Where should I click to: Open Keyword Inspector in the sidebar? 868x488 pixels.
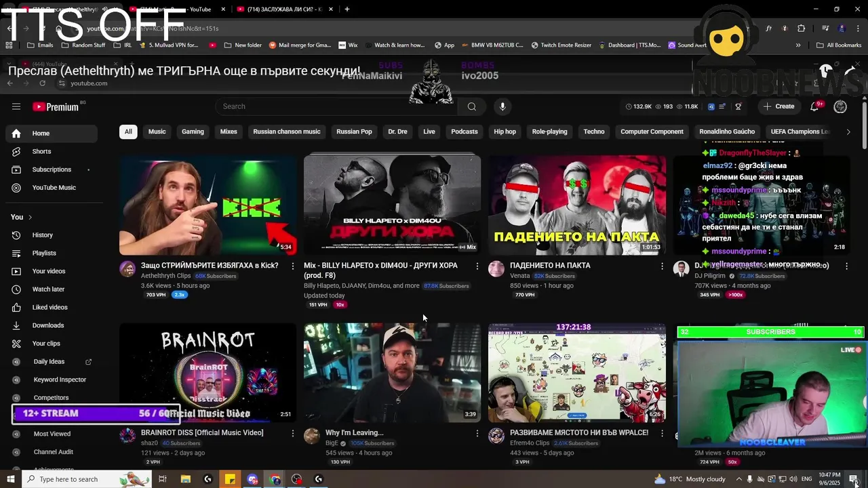[x=51, y=380]
